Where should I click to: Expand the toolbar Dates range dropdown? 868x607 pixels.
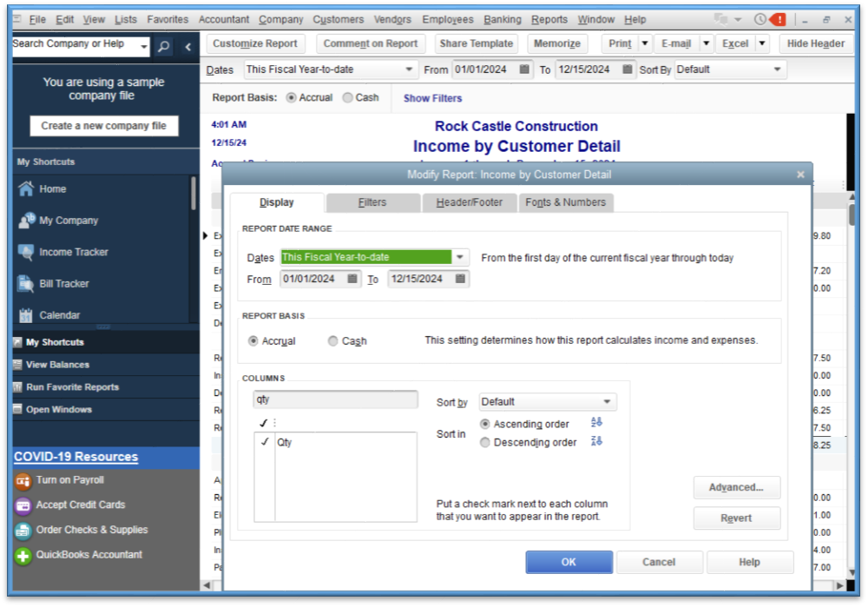409,69
